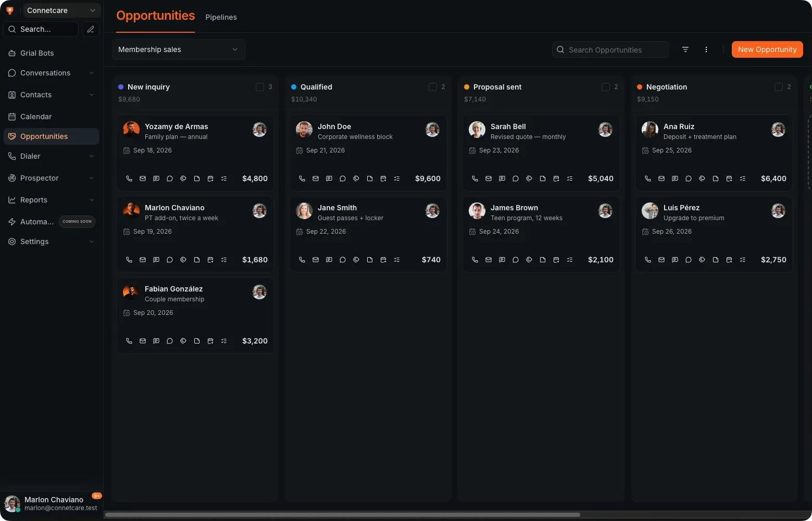Check the Proposal sent column checkbox
The image size is (812, 521).
pyautogui.click(x=606, y=87)
